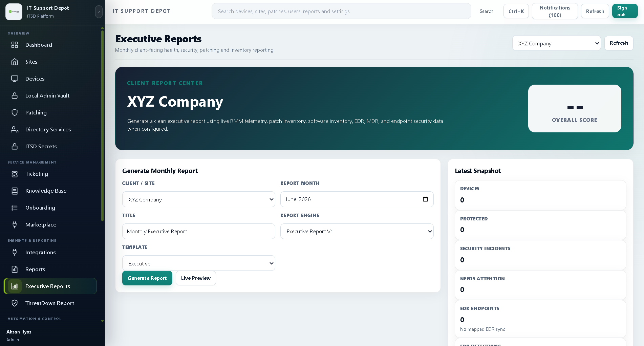Open Devices from the sidebar
Viewport: 644px width, 346px height.
(50, 79)
